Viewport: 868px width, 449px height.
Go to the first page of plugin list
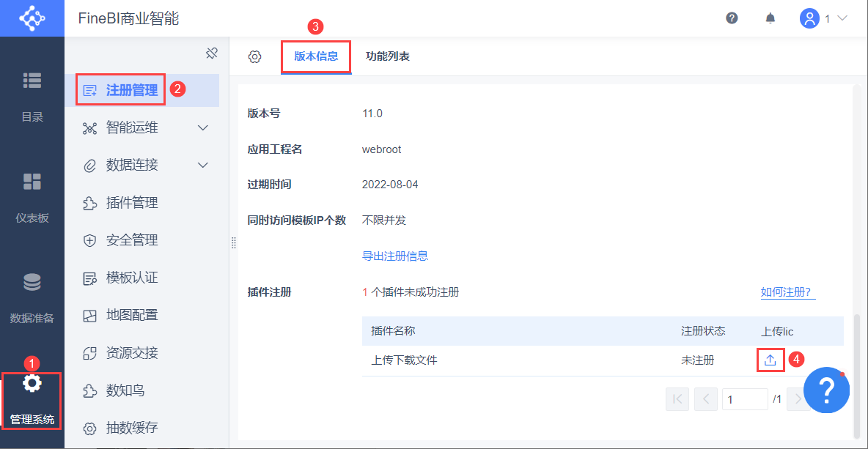click(x=678, y=398)
